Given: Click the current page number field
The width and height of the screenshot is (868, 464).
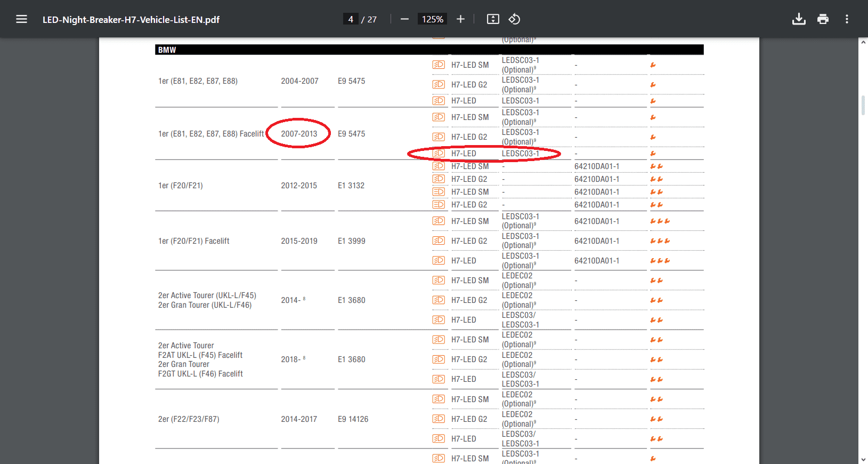Looking at the screenshot, I should [351, 19].
